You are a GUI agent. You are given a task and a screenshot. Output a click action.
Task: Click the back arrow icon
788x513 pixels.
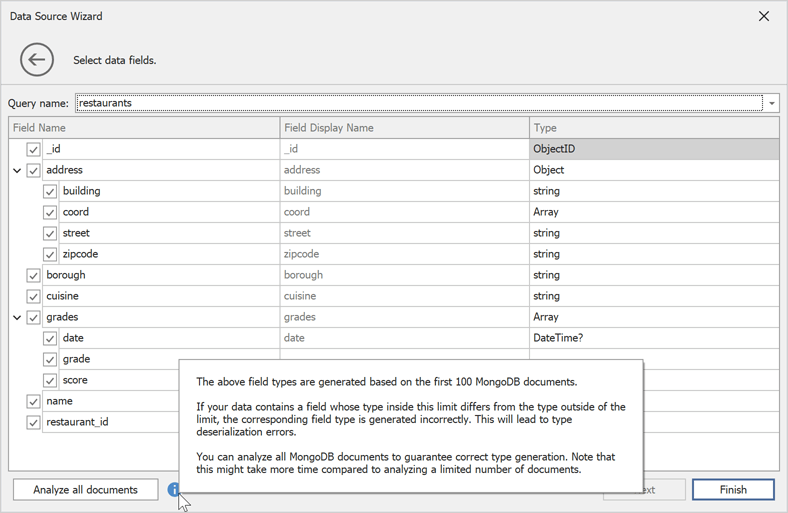pos(37,60)
